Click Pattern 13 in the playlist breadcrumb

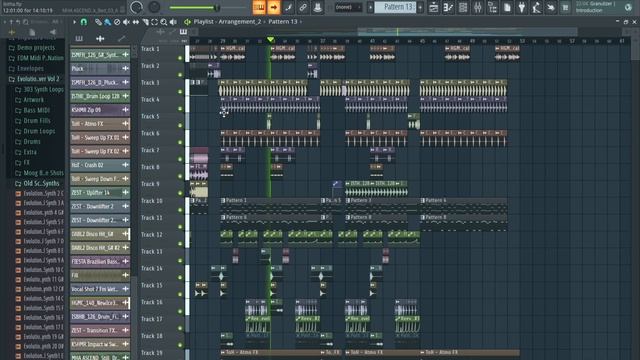(282, 22)
